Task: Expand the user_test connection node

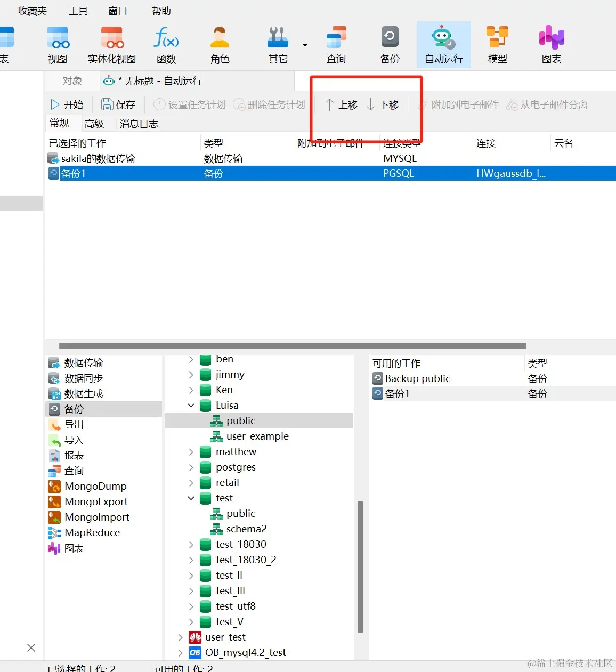Action: 181,638
